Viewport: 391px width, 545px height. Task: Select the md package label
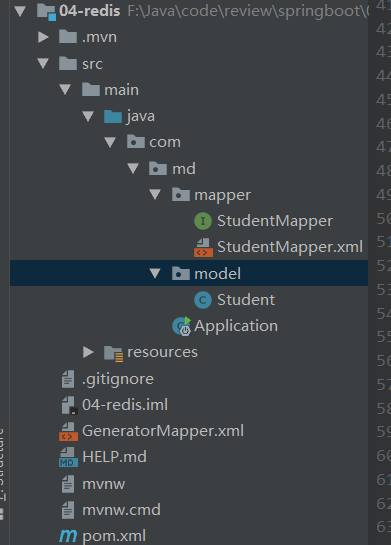[184, 169]
